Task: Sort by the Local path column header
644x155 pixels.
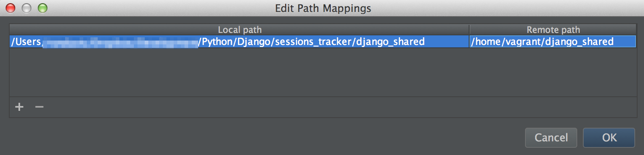Action: click(x=240, y=30)
